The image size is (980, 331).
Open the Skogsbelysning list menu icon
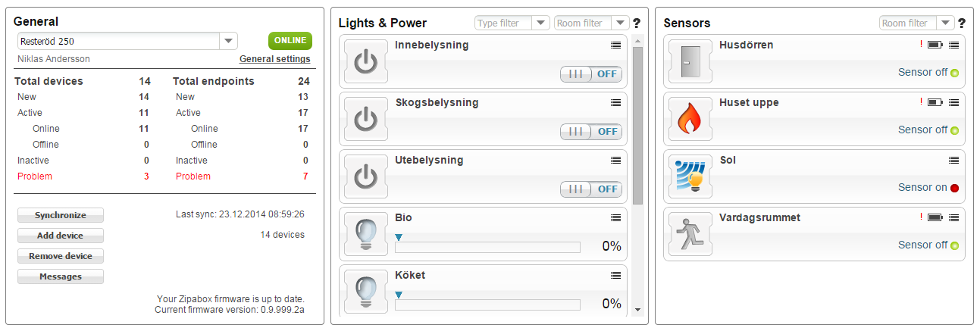[616, 103]
